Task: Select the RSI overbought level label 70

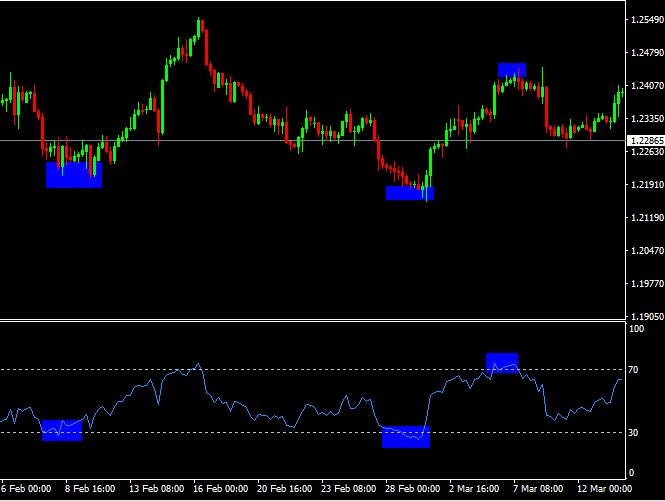Action: pyautogui.click(x=633, y=370)
